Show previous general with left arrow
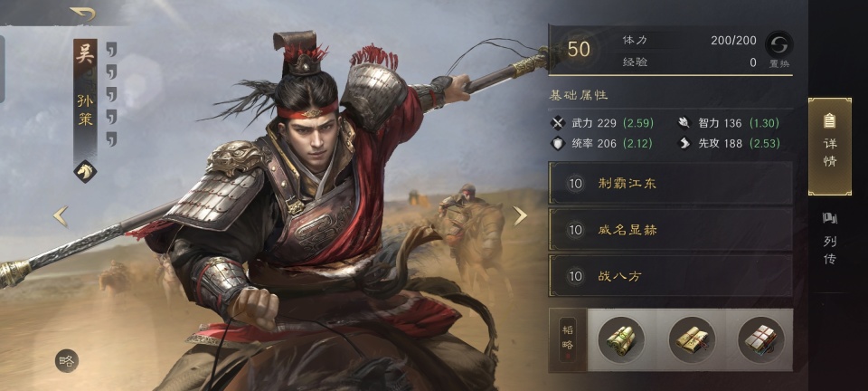The image size is (868, 391). tap(61, 216)
